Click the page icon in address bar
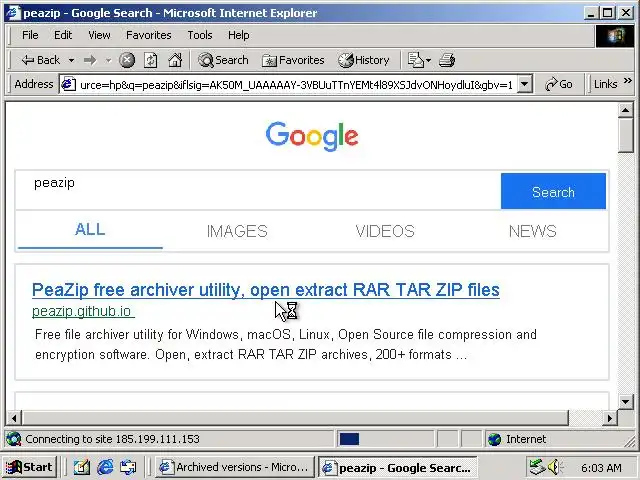 68,84
